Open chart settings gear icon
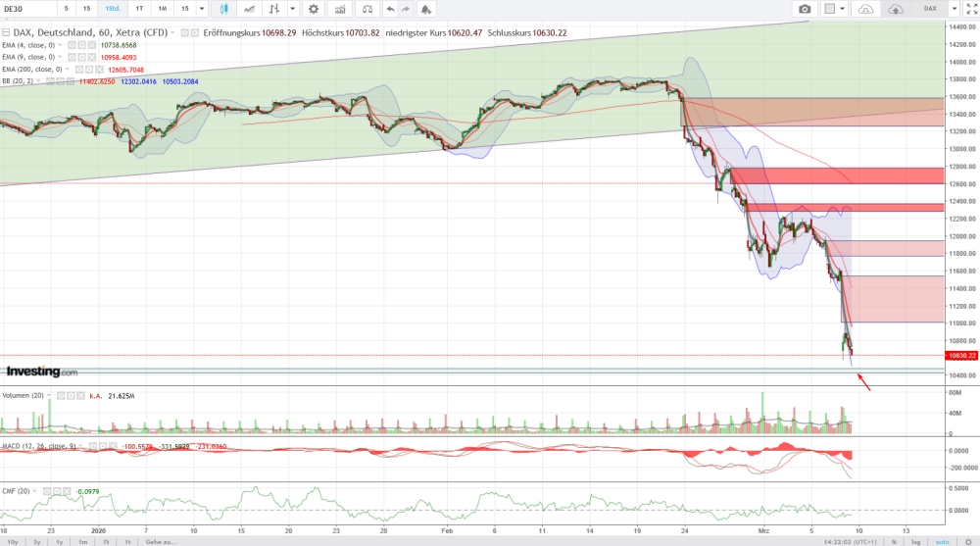Screen dimensions: 980x546 click(314, 9)
